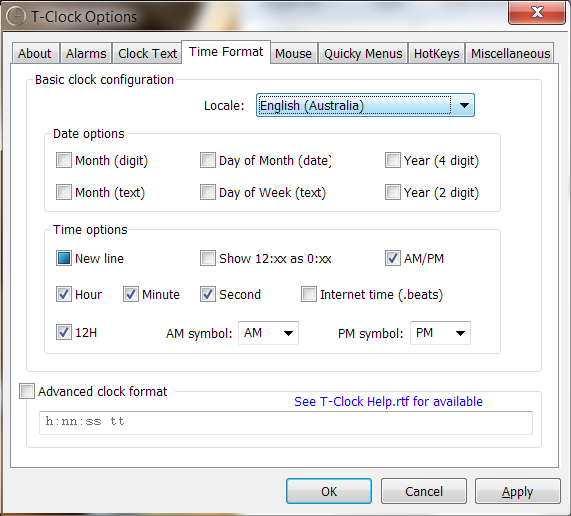
Task: Open the Mouse tab
Action: (294, 54)
